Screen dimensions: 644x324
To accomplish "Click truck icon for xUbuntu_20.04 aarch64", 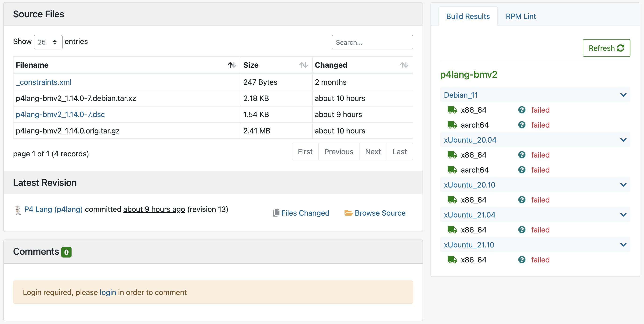I will [x=452, y=170].
